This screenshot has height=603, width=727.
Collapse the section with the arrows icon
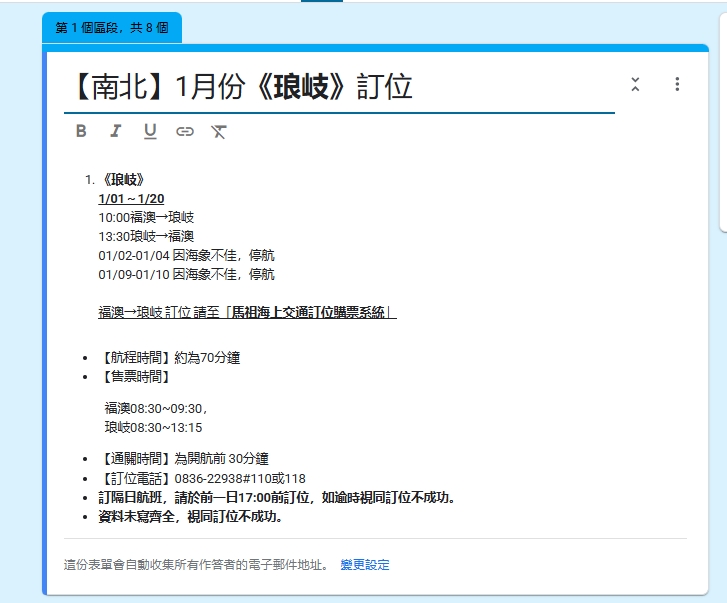coord(635,84)
